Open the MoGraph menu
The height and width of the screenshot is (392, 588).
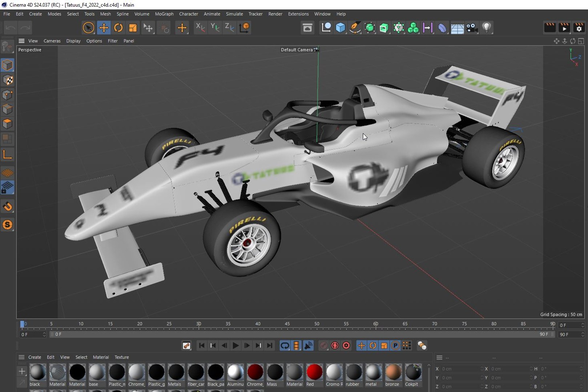click(164, 14)
